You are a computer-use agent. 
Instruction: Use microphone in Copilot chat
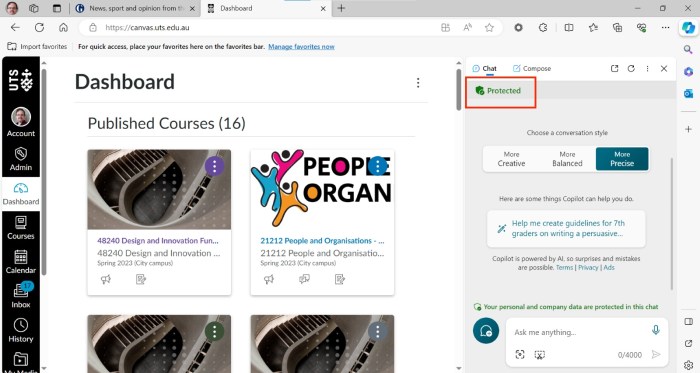655,330
